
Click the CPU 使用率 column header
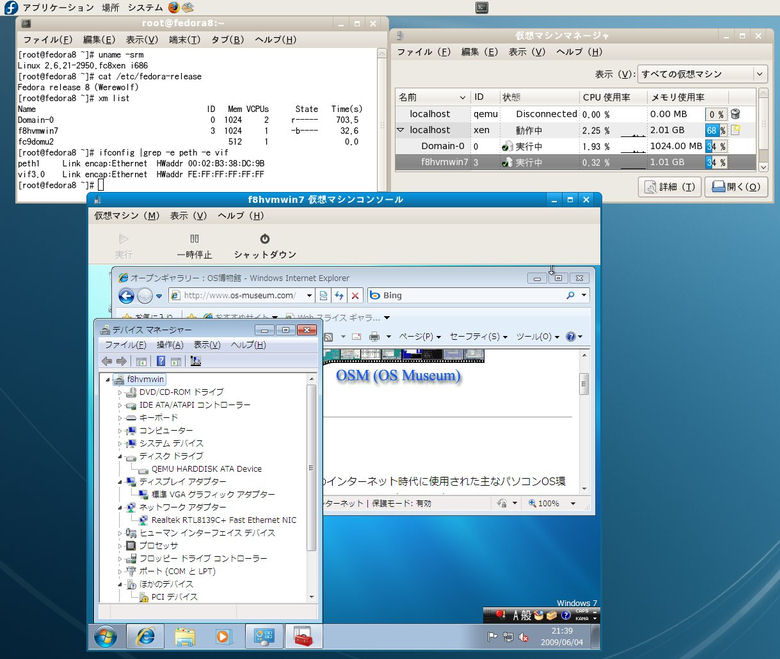613,97
